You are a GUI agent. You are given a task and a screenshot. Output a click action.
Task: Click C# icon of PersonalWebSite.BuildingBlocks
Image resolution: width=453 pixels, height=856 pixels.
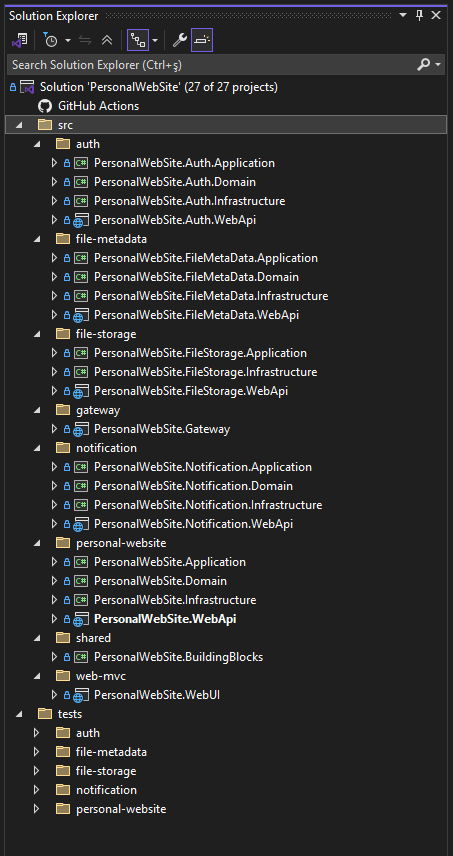[81, 657]
